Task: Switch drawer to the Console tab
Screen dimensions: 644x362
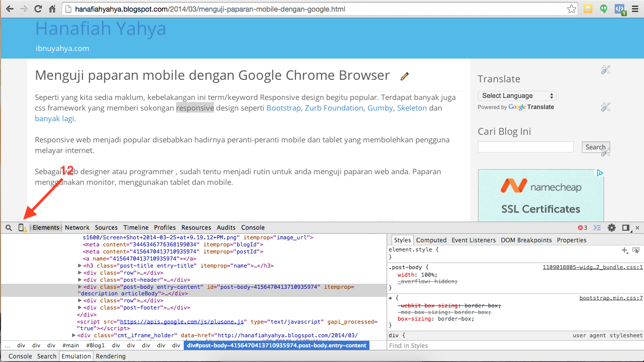Action: [20, 356]
